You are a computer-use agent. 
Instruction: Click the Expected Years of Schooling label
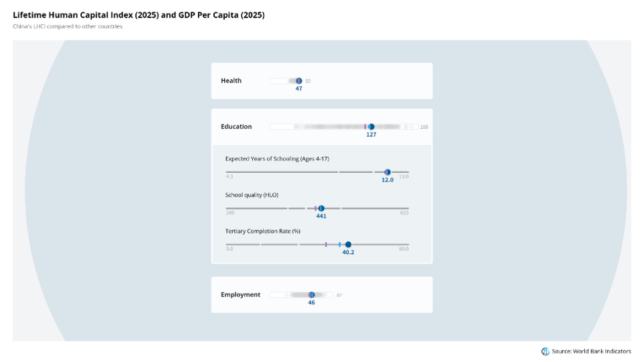(x=277, y=159)
